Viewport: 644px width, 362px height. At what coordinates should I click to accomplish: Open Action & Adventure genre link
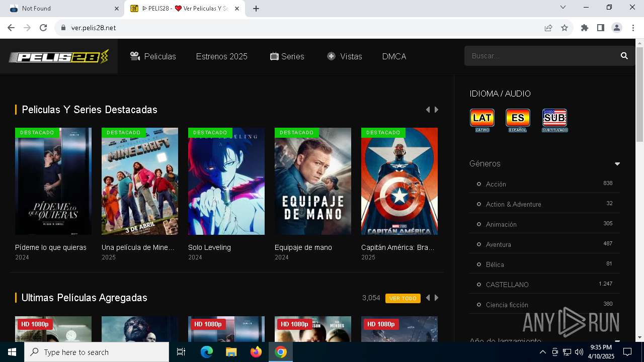click(x=514, y=204)
